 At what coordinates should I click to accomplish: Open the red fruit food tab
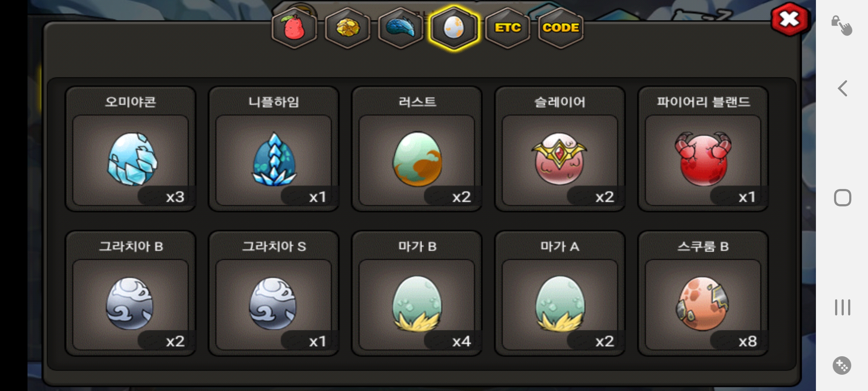tap(294, 28)
